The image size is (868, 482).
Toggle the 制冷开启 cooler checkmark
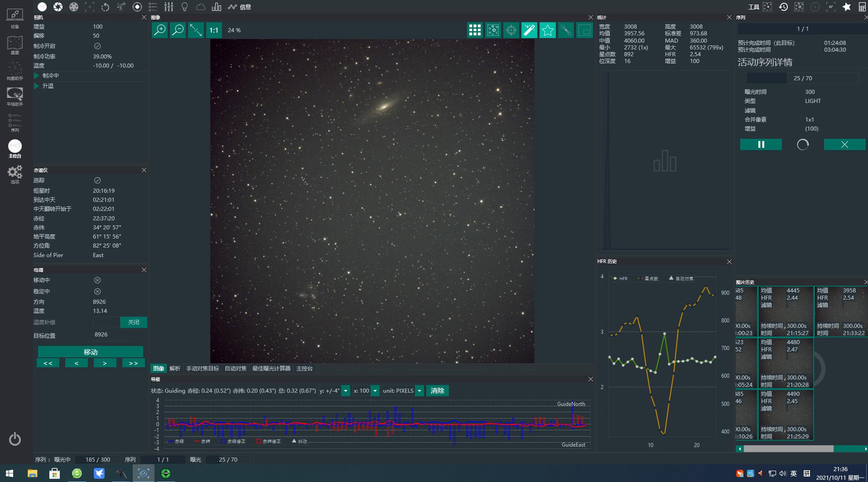[97, 46]
